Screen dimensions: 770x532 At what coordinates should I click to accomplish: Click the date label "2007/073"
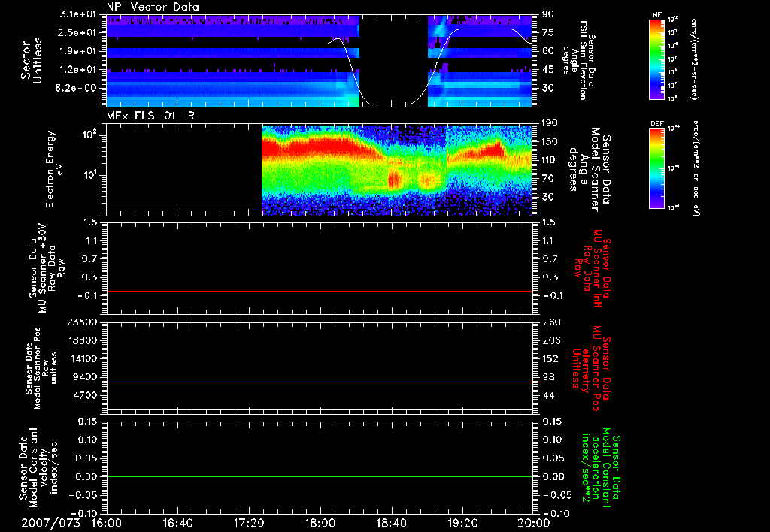(50, 523)
